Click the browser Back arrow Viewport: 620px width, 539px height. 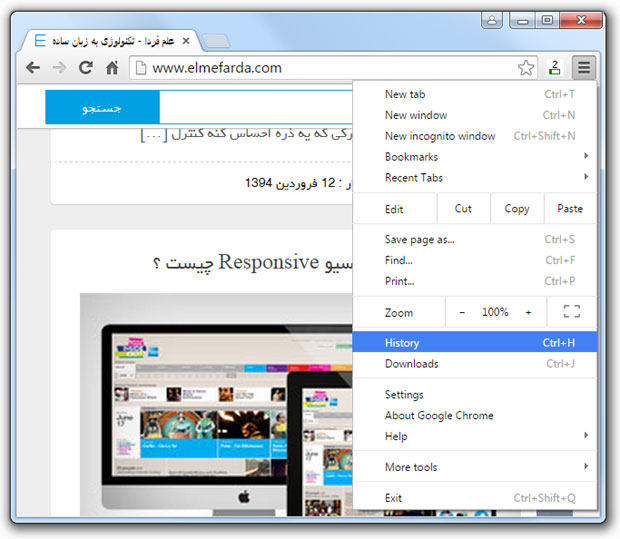tap(33, 68)
